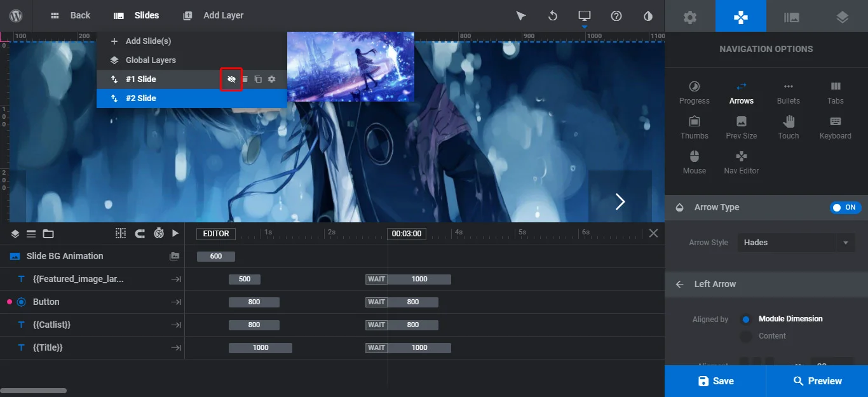Choose Add Slide(s) from the menu
This screenshot has height=397, width=868.
coord(191,41)
